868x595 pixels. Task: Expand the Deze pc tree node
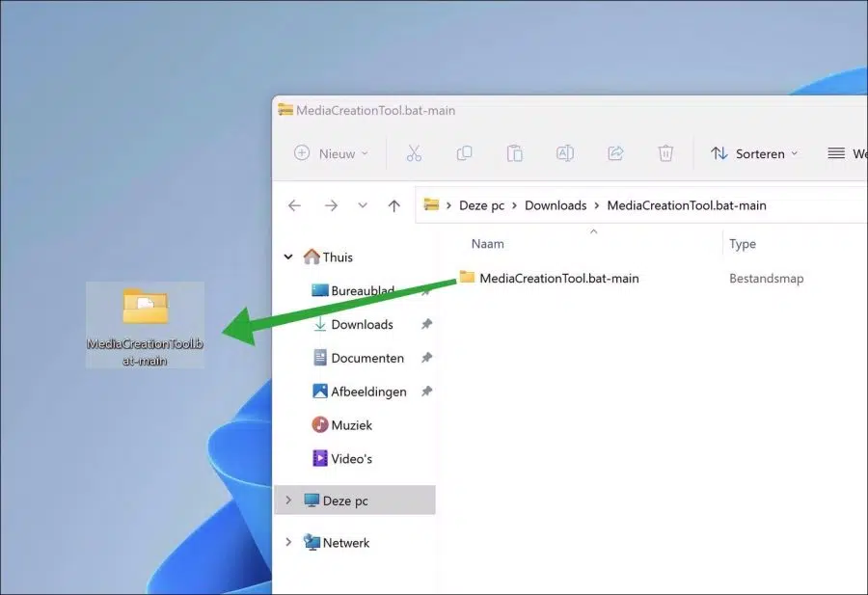coord(288,500)
